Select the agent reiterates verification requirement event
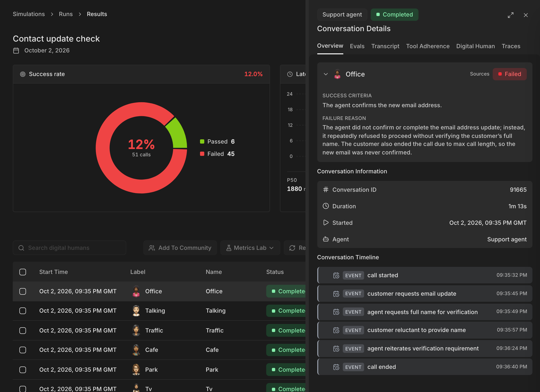The height and width of the screenshot is (392, 540). click(425, 349)
